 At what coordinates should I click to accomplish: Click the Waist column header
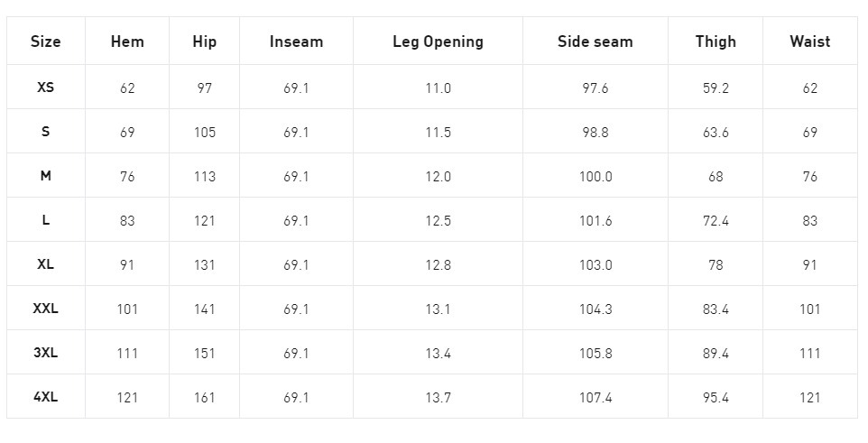809,42
